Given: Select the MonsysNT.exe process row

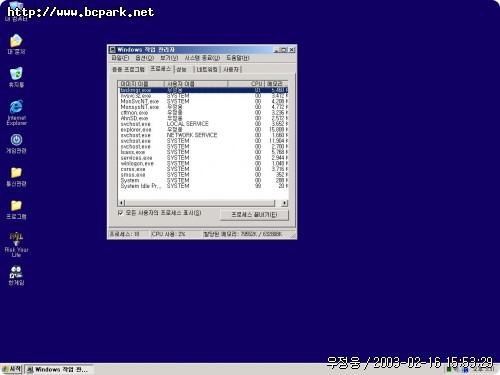Looking at the screenshot, I should (x=203, y=107).
